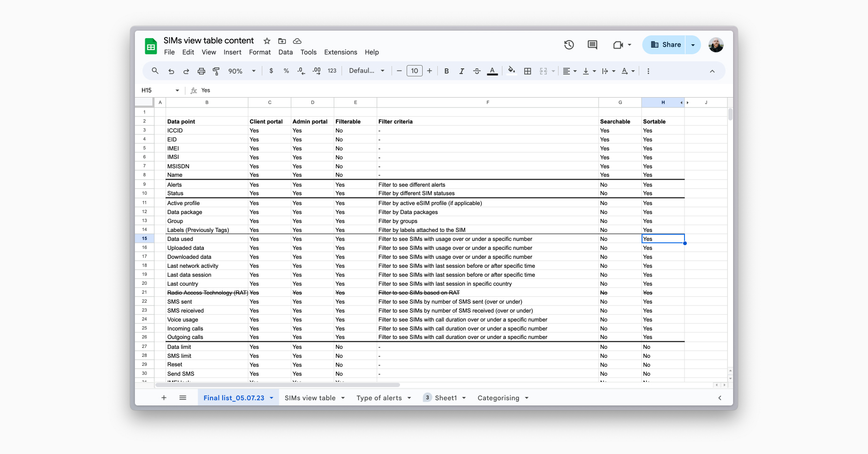Open the zoom level dropdown
This screenshot has height=454, width=868.
(x=241, y=71)
